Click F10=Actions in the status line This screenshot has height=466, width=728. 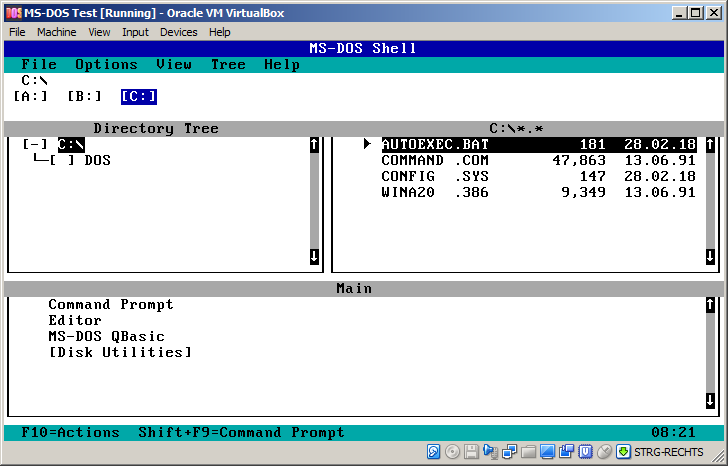click(71, 433)
